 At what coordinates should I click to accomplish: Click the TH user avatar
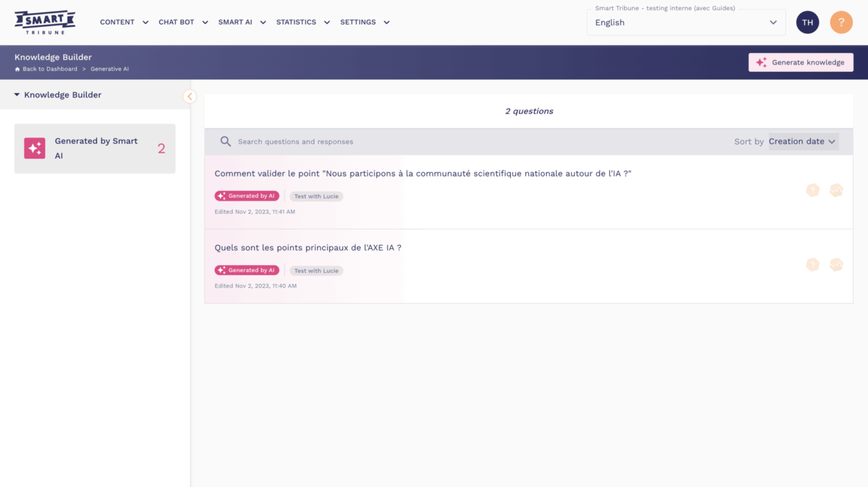click(807, 22)
